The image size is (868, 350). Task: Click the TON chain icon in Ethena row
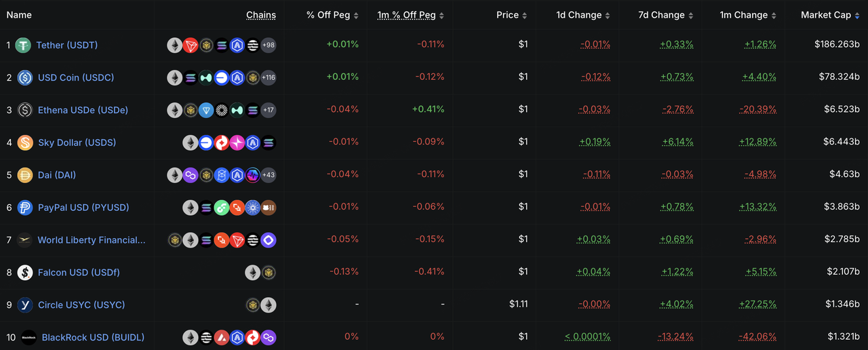pyautogui.click(x=206, y=110)
